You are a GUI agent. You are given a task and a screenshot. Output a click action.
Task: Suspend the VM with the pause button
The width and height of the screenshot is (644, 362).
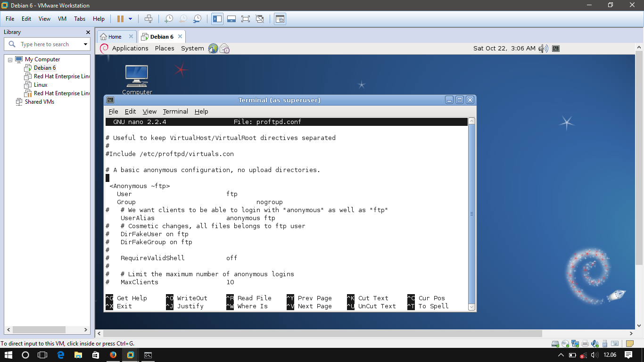(x=120, y=19)
